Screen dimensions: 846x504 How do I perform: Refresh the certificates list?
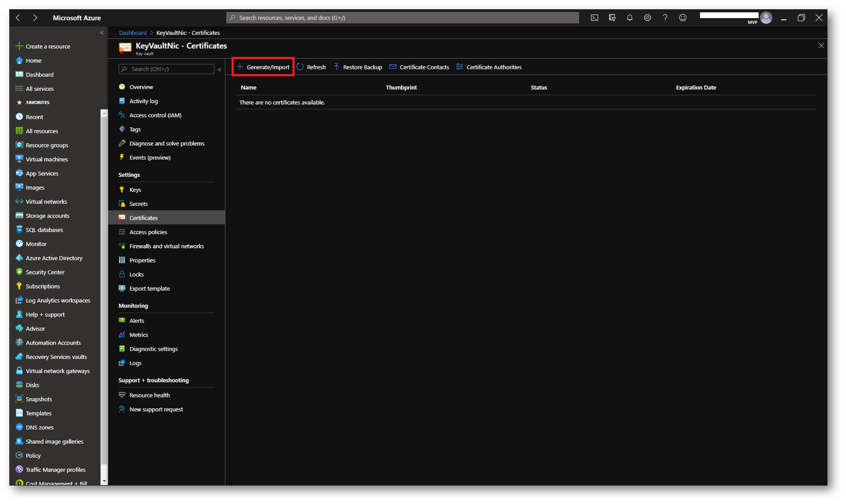coord(311,67)
